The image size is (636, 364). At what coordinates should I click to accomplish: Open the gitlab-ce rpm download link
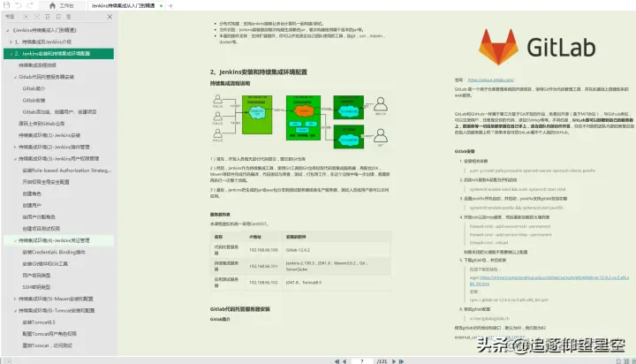pyautogui.click(x=549, y=280)
